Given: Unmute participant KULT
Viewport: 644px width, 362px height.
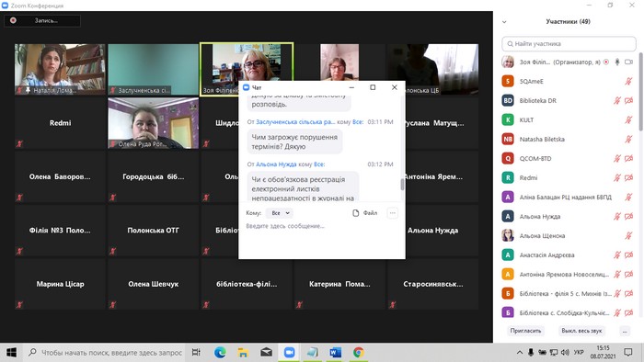Looking at the screenshot, I should 628,119.
